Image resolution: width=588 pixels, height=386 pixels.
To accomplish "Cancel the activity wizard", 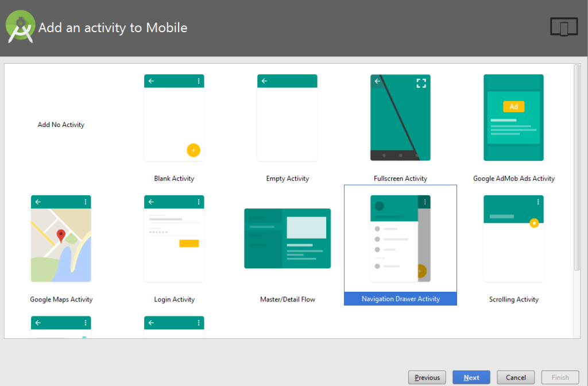I will click(515, 377).
